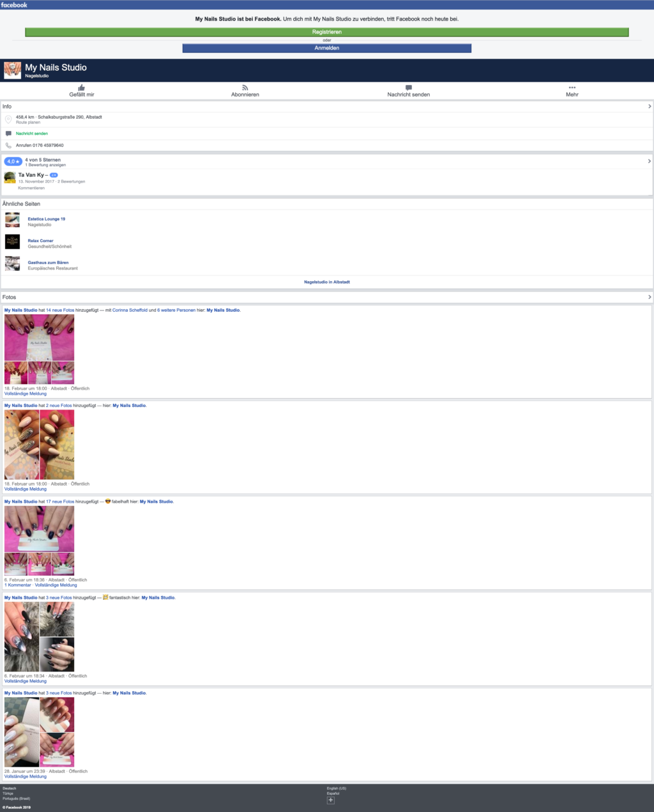This screenshot has width=654, height=812.
Task: Click the Gefällt mir thumbs-up icon
Action: [81, 88]
